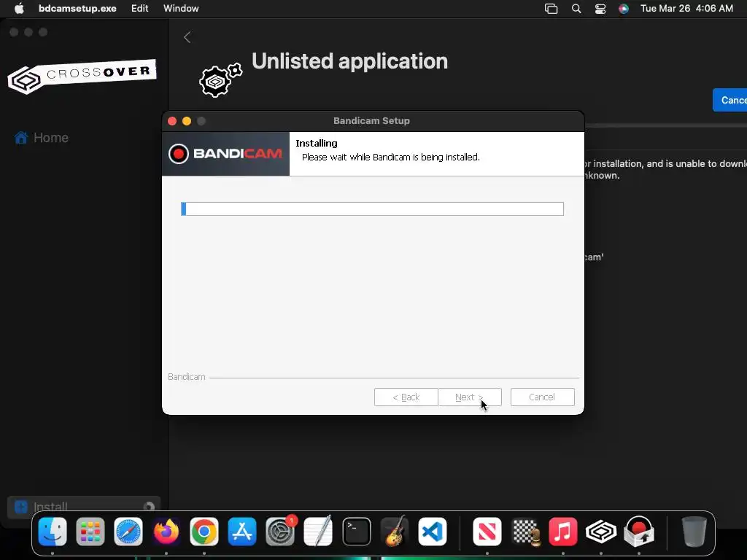Launch Safari from the Dock
This screenshot has width=747, height=560.
[x=128, y=532]
